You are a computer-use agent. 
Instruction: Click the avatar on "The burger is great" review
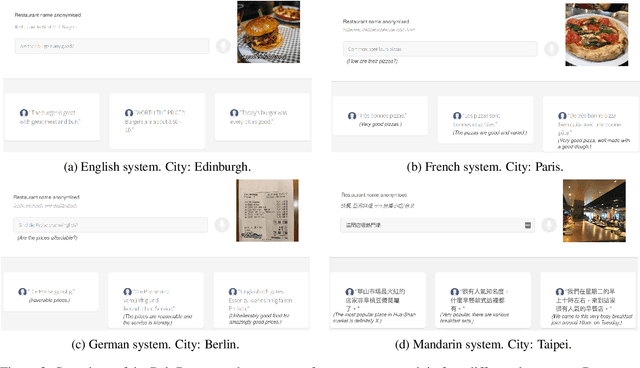[24, 113]
